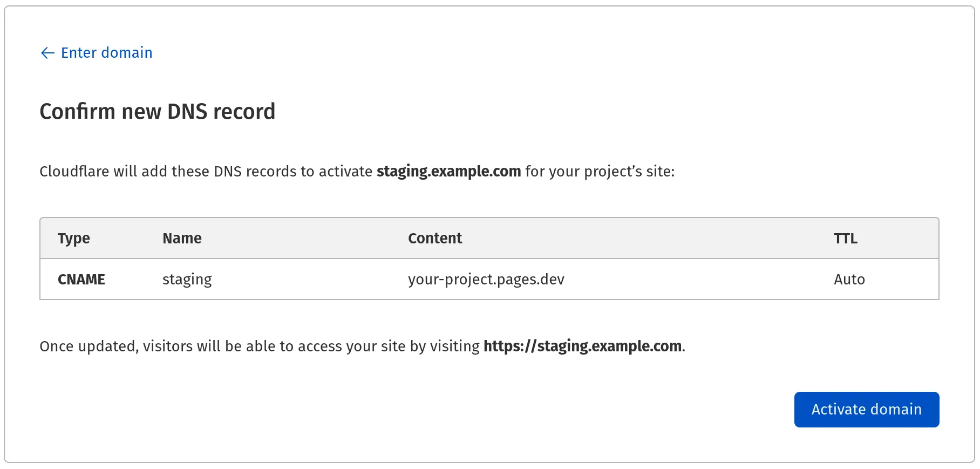The image size is (980, 469).
Task: Click the Auto TTL value
Action: (x=849, y=279)
